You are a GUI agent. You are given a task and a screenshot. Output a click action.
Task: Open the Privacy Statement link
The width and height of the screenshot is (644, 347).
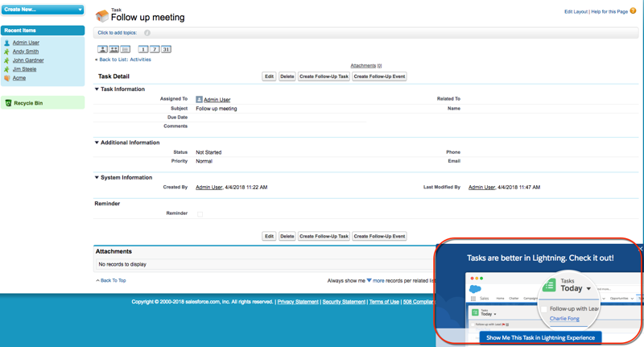(298, 302)
